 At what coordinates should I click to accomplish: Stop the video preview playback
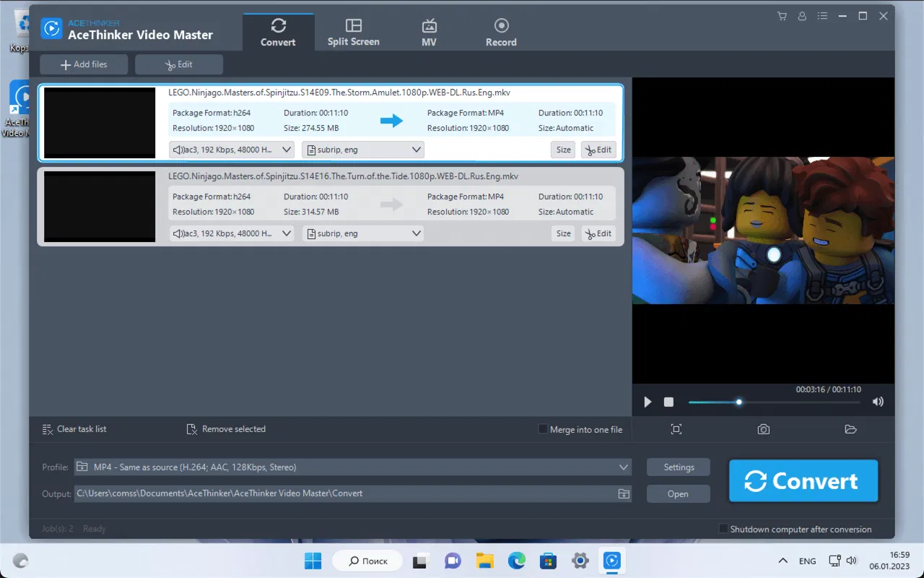(668, 402)
